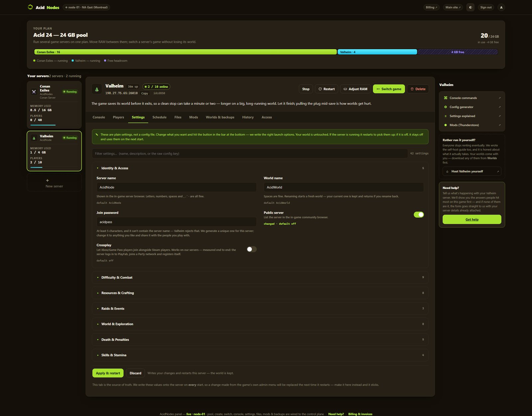Expand the Death & Penalties section

point(260,340)
